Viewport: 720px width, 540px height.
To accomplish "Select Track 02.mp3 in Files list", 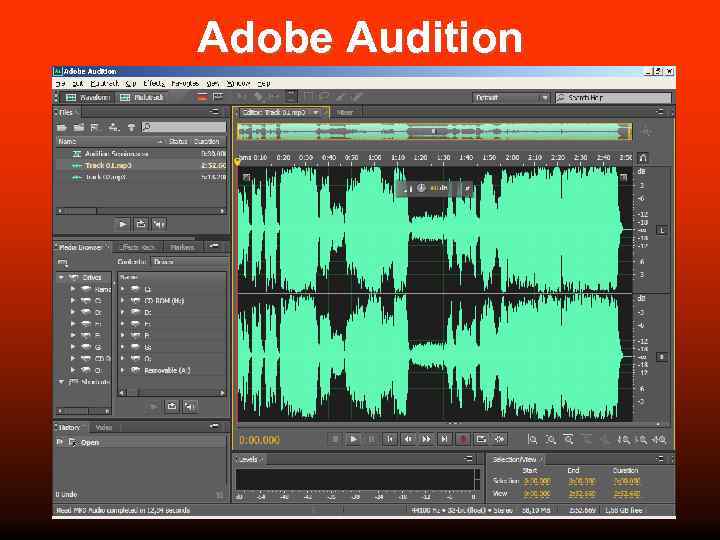I will click(x=141, y=177).
